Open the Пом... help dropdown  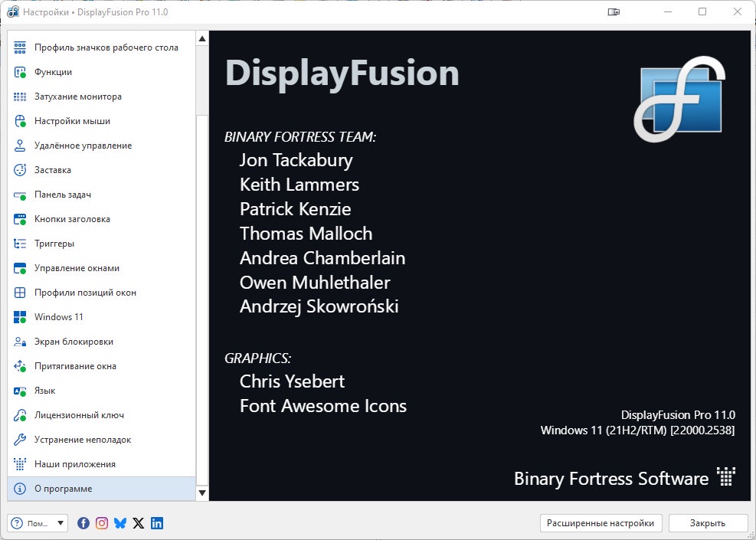tap(38, 523)
